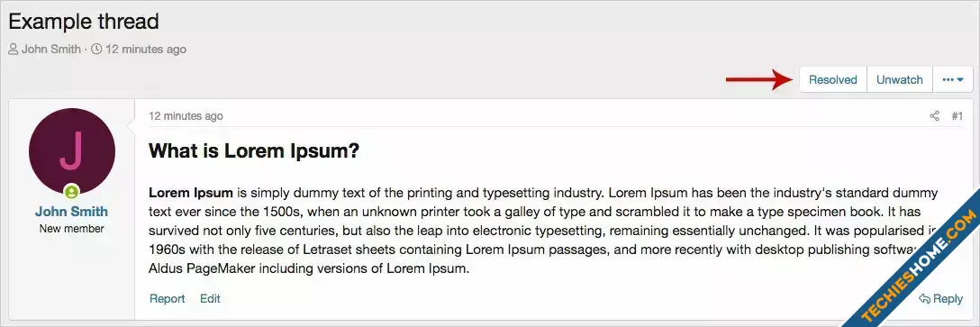980x327 pixels.
Task: Open John Smith's profile from the thread header
Action: pyautogui.click(x=51, y=49)
